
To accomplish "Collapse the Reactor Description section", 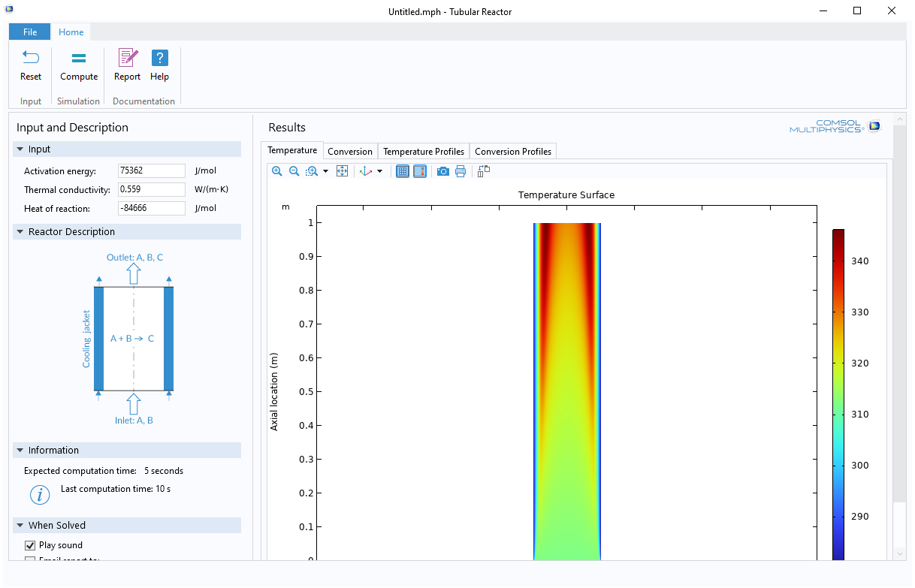I will coord(19,232).
